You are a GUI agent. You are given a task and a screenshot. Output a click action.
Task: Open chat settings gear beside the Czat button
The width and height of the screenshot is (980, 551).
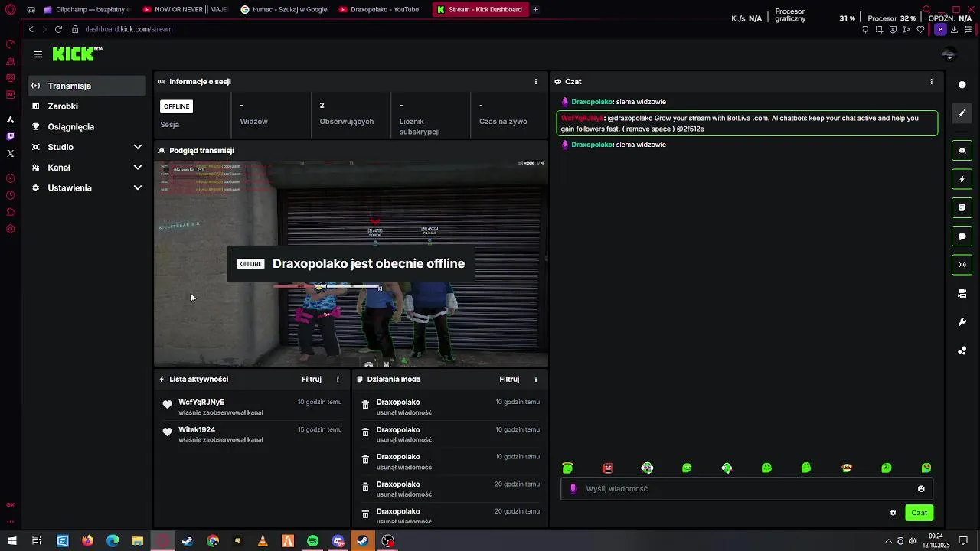(x=893, y=514)
